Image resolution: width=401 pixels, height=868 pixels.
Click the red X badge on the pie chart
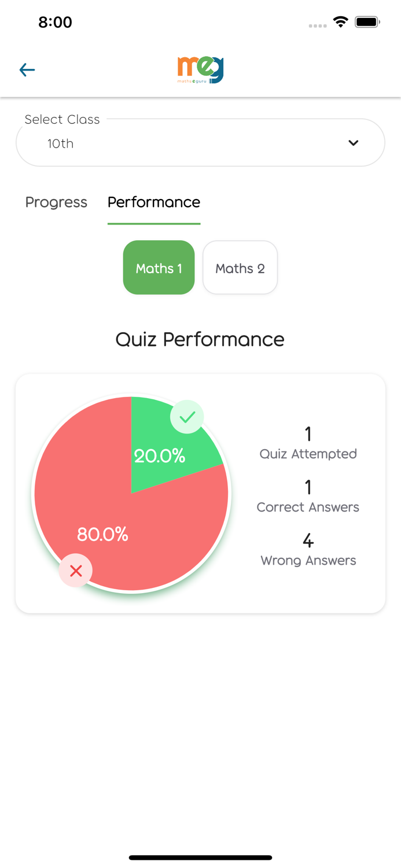coord(75,571)
